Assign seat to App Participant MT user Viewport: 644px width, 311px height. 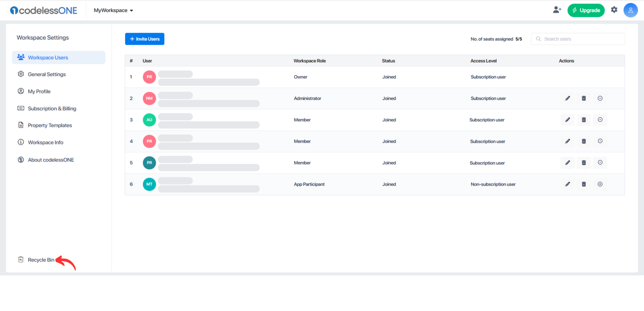[x=600, y=184]
